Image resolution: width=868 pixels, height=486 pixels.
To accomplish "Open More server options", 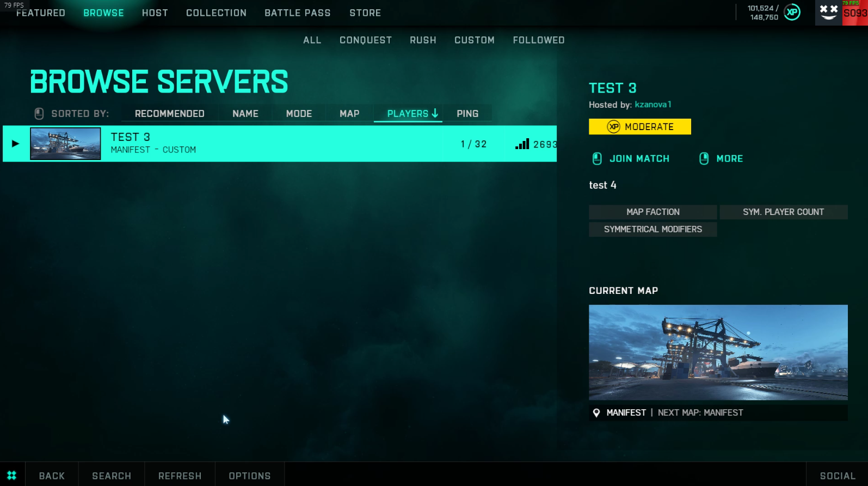I will point(730,158).
